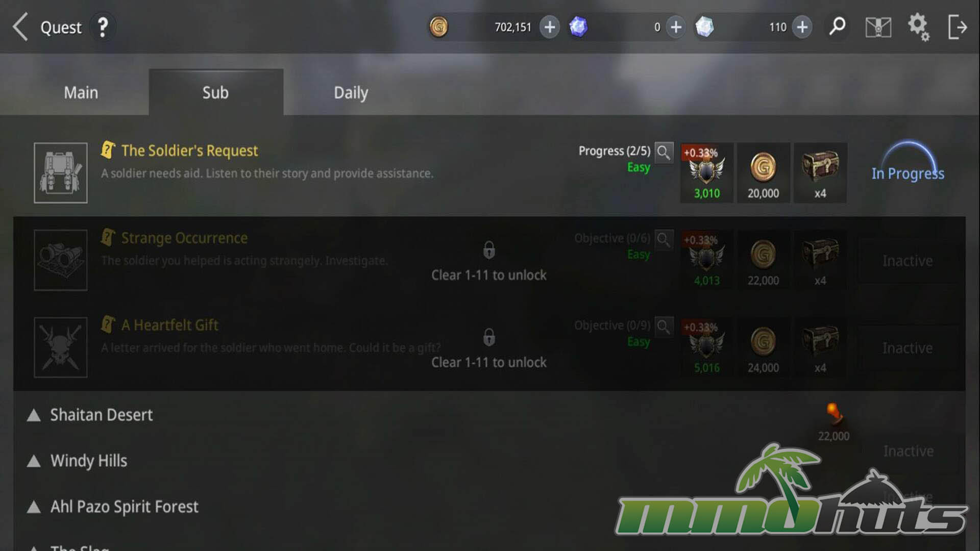Add white crystals with the plus by 110
Image resolution: width=980 pixels, height=551 pixels.
pyautogui.click(x=802, y=27)
